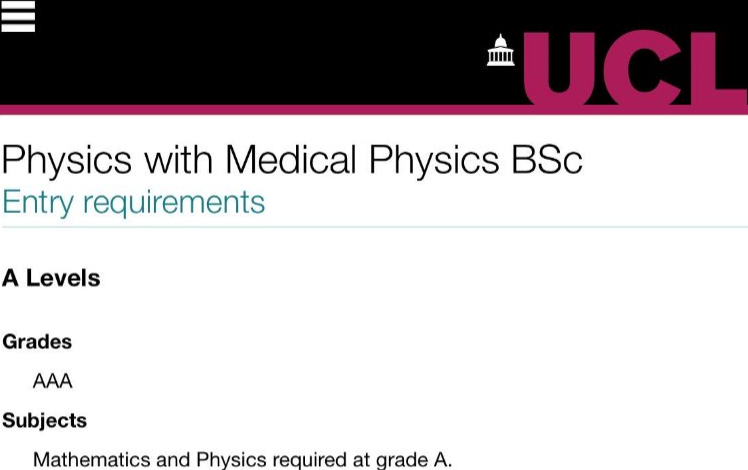The width and height of the screenshot is (748, 470).
Task: Click the word BSc in the title
Action: (547, 159)
